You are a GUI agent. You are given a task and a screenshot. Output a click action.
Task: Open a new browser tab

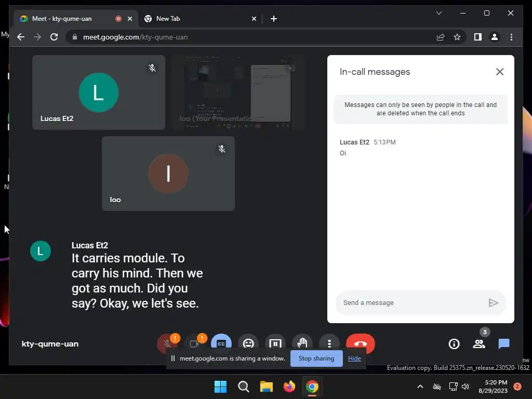[x=274, y=19]
